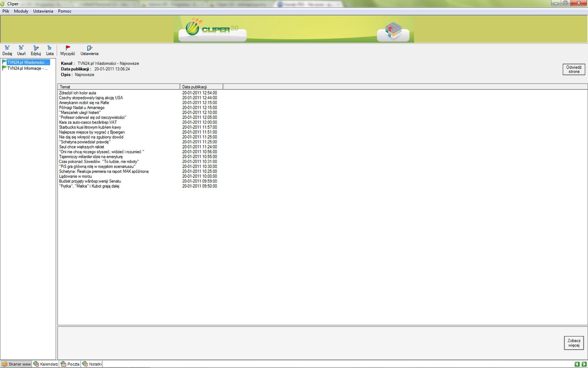Switch to the Notatki tab
The height and width of the screenshot is (368, 588).
pos(92,364)
